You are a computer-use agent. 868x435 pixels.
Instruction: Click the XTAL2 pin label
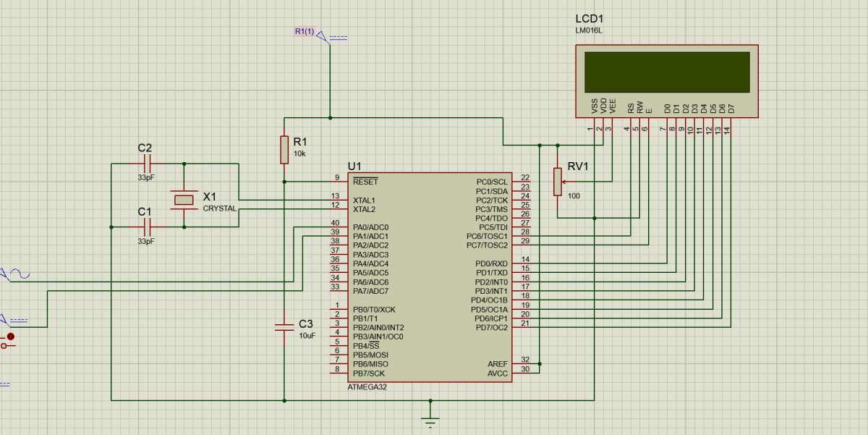364,209
